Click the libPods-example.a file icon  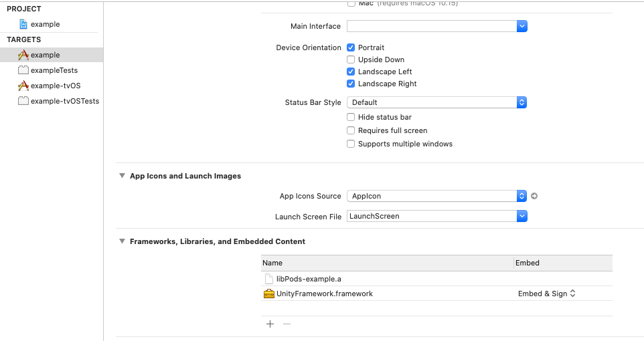(x=269, y=279)
